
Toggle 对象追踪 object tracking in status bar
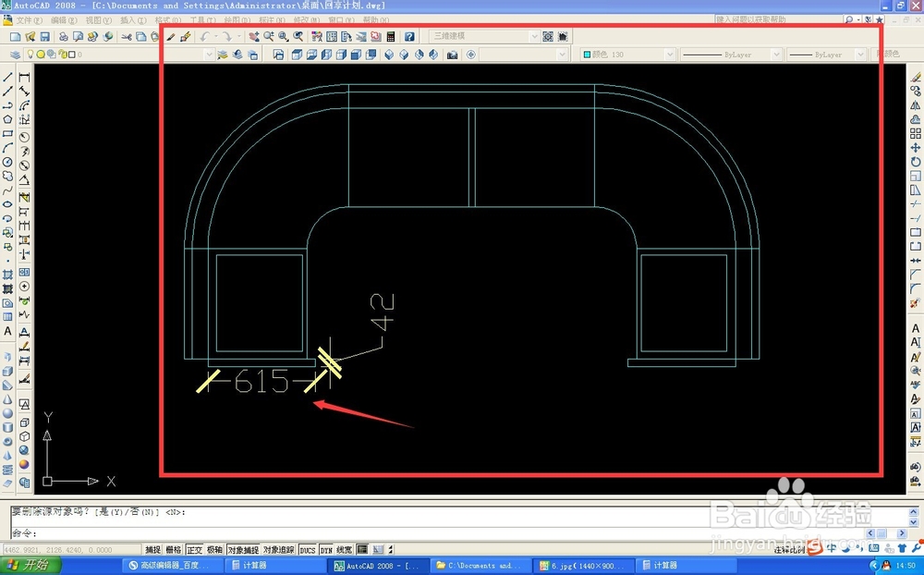click(x=278, y=550)
